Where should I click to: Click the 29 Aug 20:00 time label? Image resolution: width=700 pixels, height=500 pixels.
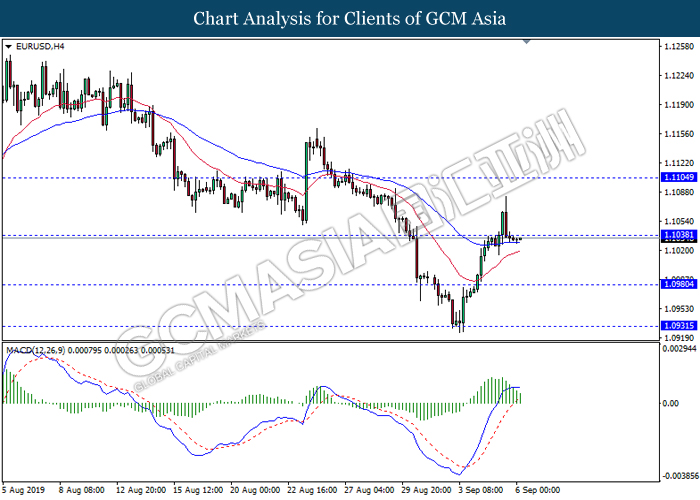[x=426, y=490]
